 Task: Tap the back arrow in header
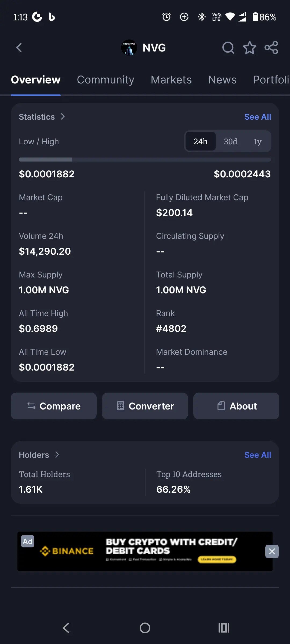click(x=19, y=48)
